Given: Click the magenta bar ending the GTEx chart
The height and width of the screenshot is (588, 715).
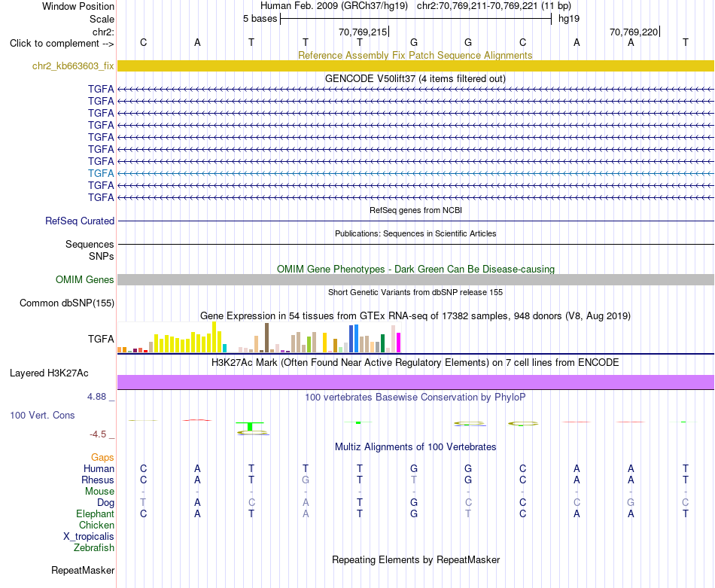Looking at the screenshot, I should (399, 343).
